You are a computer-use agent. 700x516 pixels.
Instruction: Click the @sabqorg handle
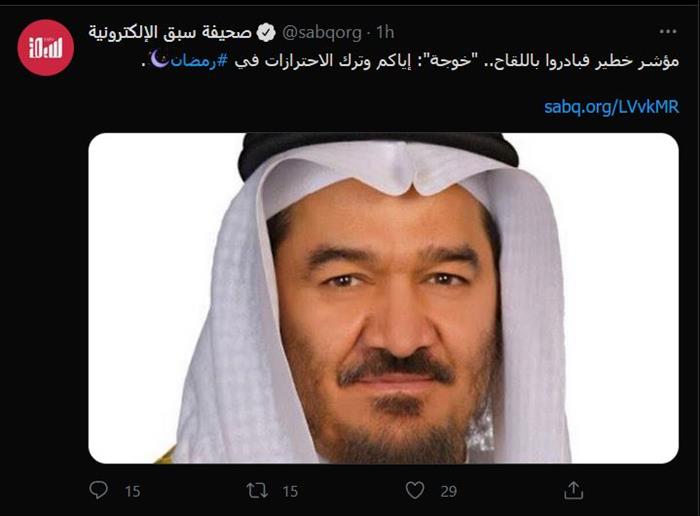tap(322, 33)
